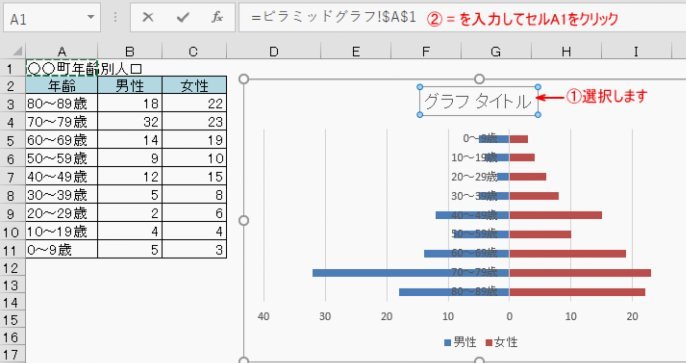Click the 20～29歳 chart axis label

[474, 177]
